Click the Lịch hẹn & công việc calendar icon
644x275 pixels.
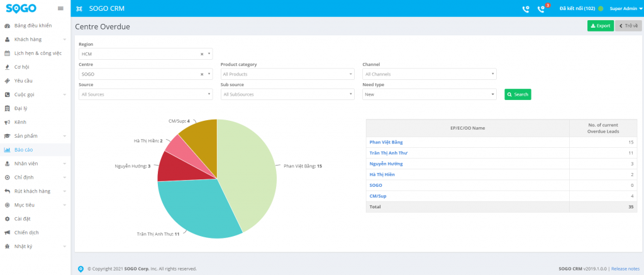7,53
